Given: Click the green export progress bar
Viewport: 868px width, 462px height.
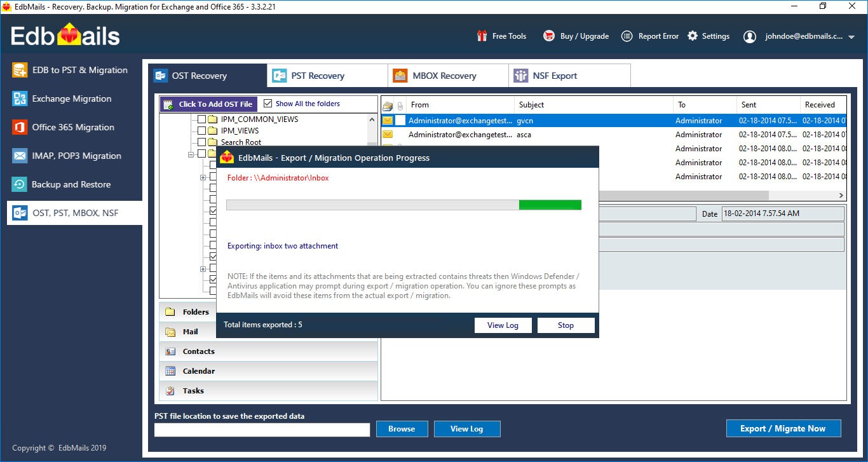Looking at the screenshot, I should click(x=549, y=205).
